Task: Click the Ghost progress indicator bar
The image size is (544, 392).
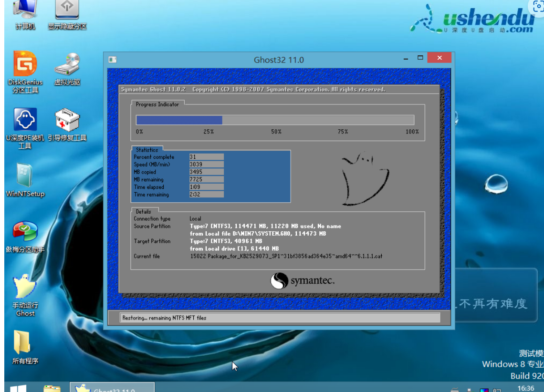Action: click(275, 120)
